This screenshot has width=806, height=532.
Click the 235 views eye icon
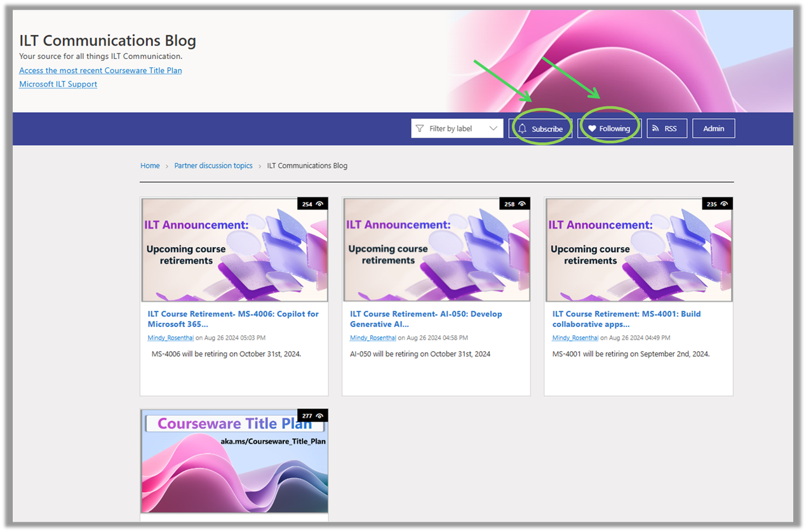tap(725, 204)
